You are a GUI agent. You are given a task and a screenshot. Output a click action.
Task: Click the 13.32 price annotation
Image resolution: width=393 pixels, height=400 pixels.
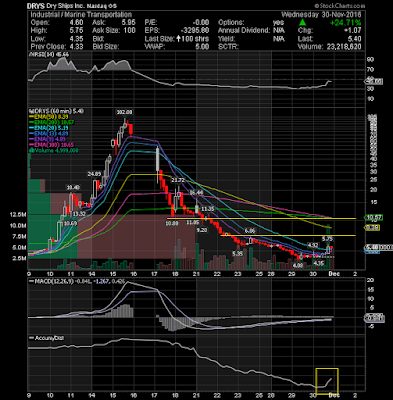point(78,214)
